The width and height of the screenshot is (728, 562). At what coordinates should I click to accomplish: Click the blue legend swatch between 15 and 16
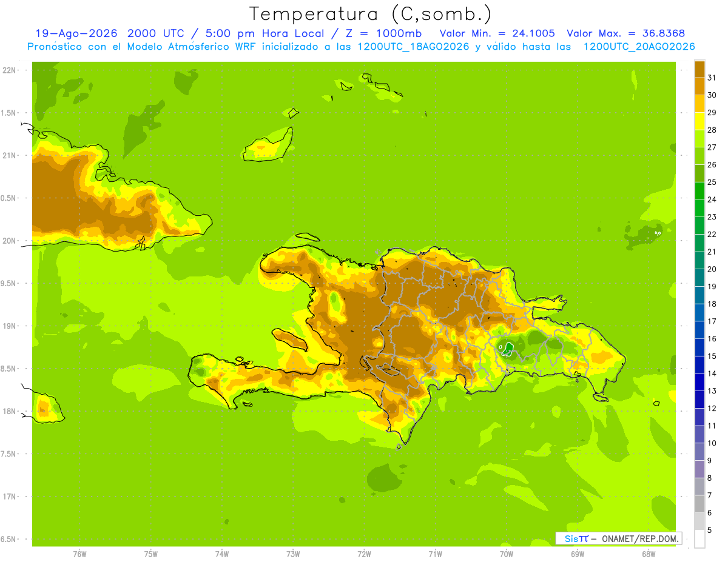coord(699,347)
